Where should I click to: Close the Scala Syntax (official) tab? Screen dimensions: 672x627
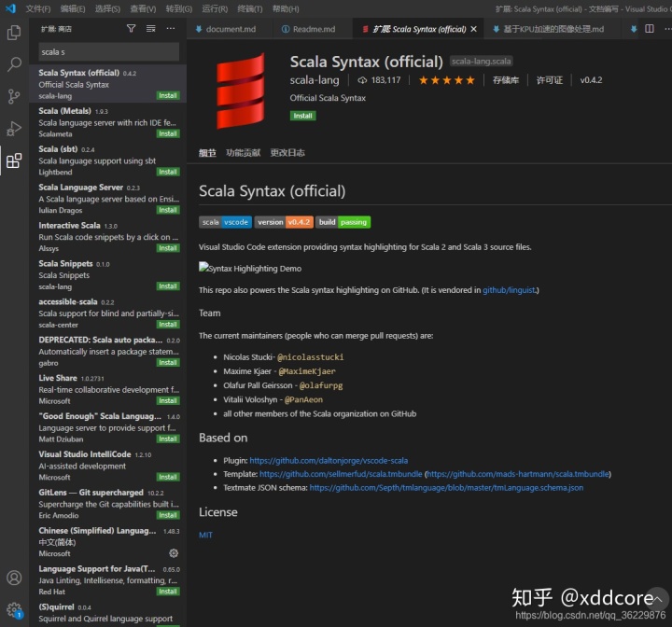coord(473,29)
